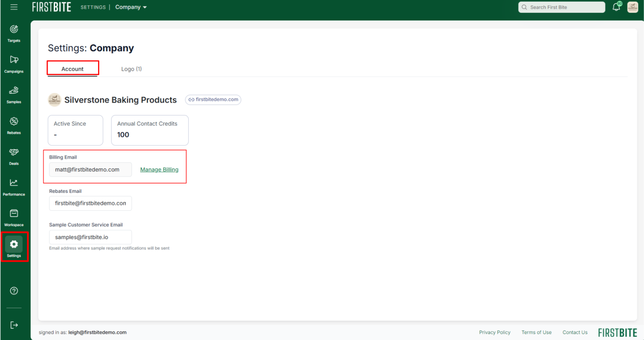Switch to the Account tab
This screenshot has height=340, width=644.
pyautogui.click(x=73, y=69)
